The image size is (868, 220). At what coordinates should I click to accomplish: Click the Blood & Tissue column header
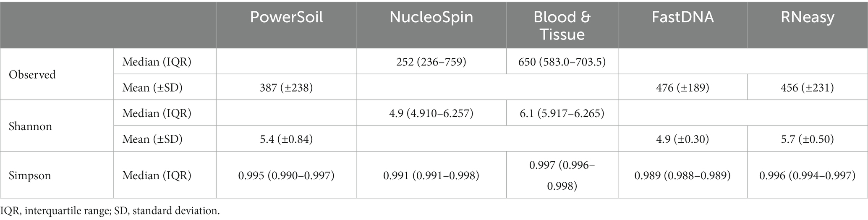pos(562,25)
